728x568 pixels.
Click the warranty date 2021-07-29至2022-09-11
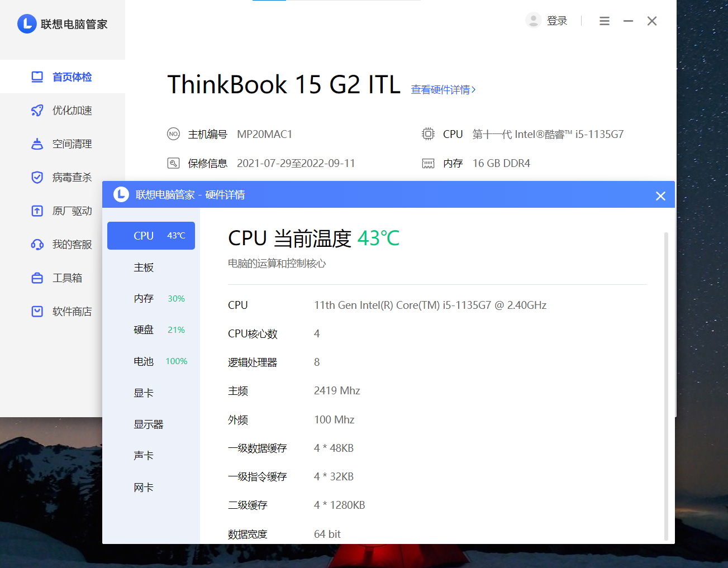(296, 163)
